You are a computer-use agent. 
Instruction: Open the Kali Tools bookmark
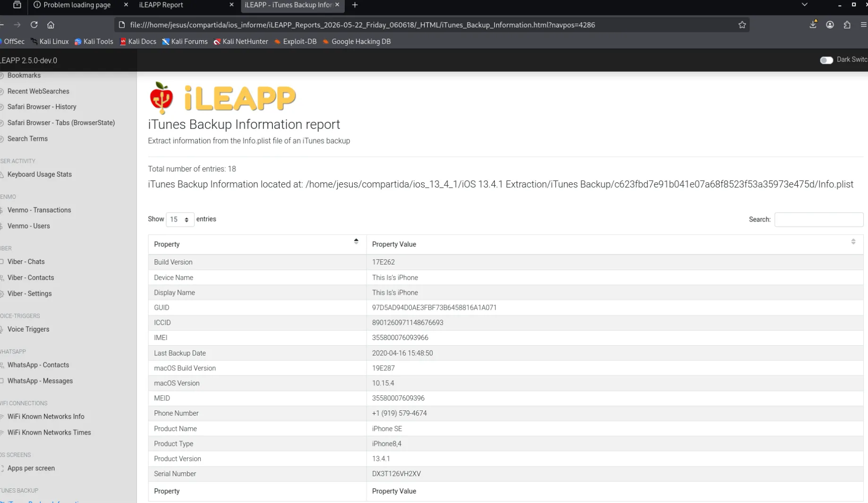[94, 42]
